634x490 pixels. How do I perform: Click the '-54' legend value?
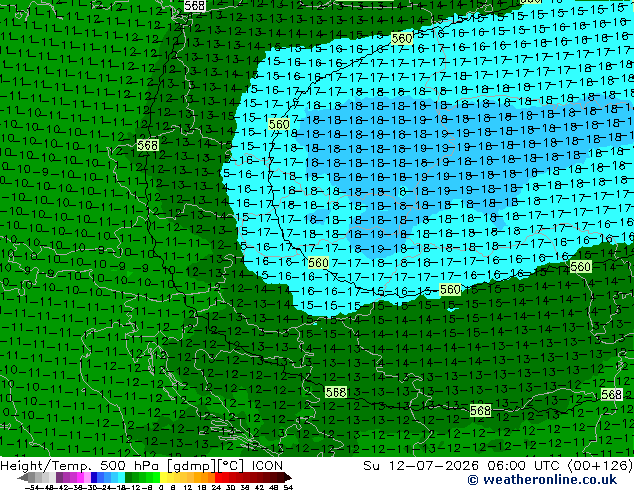(32, 488)
